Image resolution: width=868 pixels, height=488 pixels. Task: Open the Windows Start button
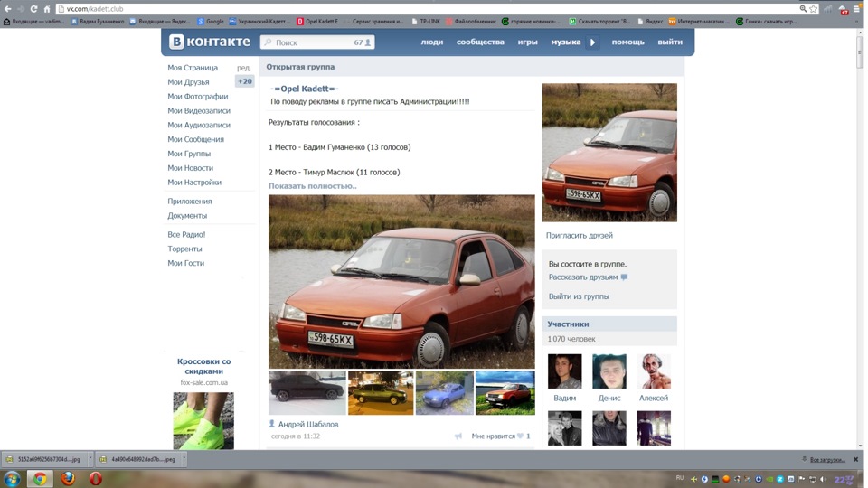pyautogui.click(x=12, y=478)
